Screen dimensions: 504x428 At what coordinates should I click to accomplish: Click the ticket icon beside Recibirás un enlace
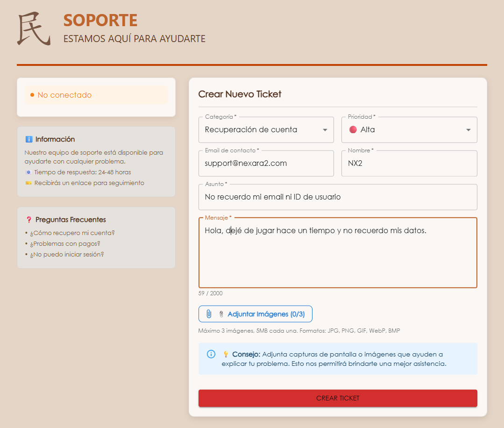tap(28, 183)
